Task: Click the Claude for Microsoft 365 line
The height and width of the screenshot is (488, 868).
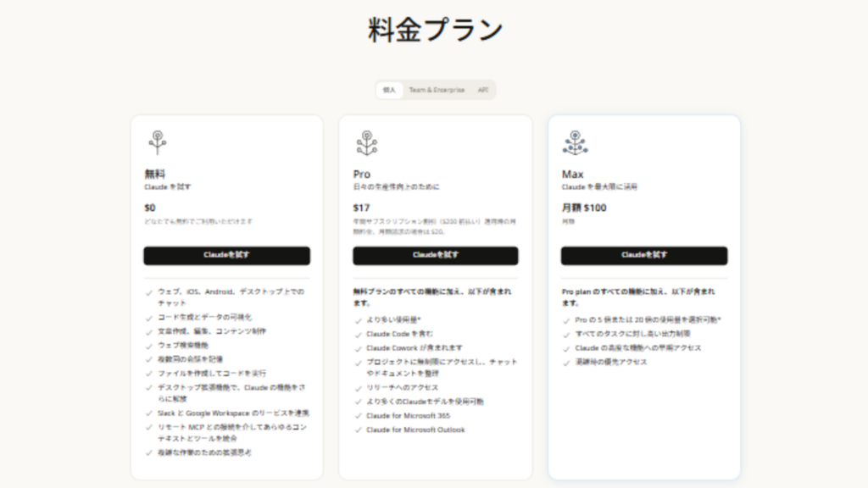Action: (409, 415)
